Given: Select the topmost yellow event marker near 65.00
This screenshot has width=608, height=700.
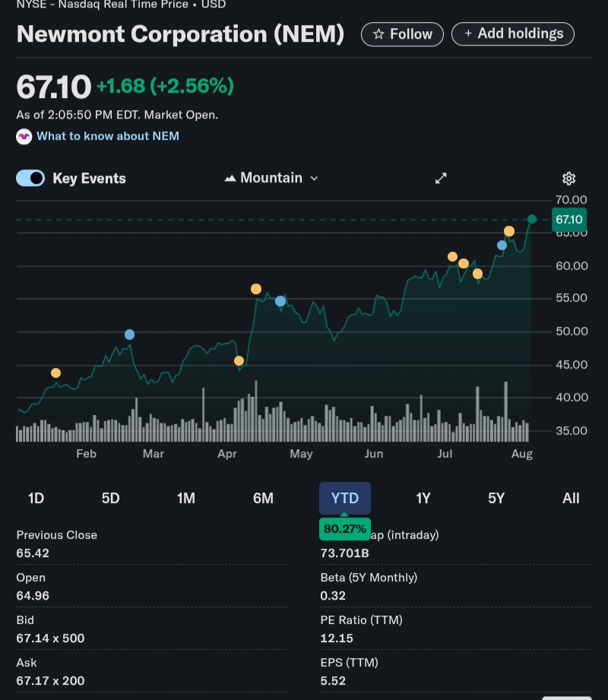Looking at the screenshot, I should [509, 231].
